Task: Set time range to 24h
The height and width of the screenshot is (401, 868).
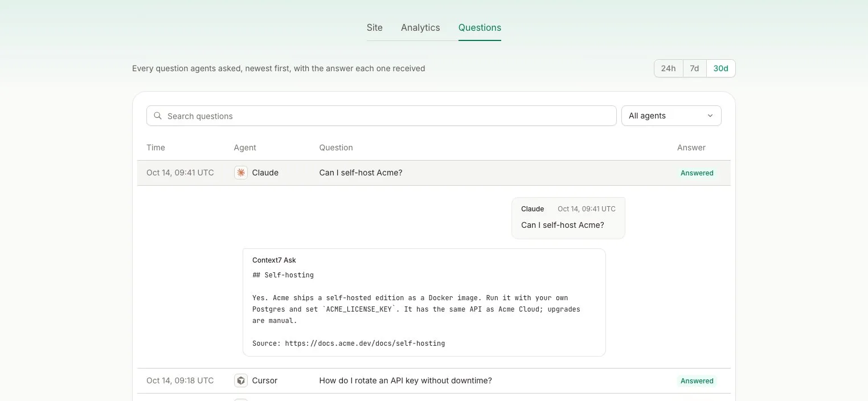Action: pos(669,68)
